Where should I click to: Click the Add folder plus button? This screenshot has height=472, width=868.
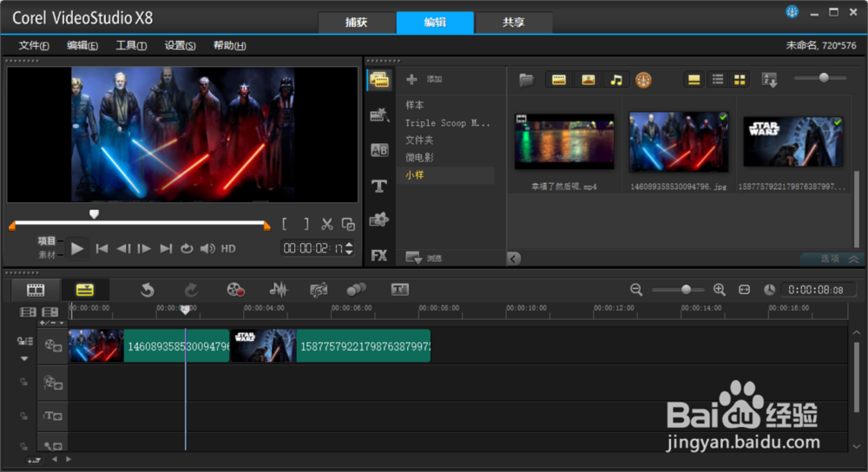click(x=411, y=80)
